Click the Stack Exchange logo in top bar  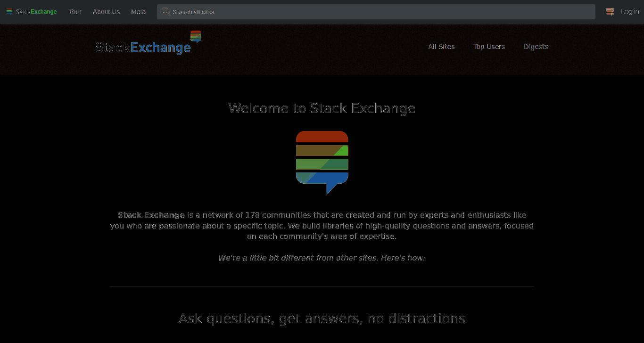click(32, 12)
